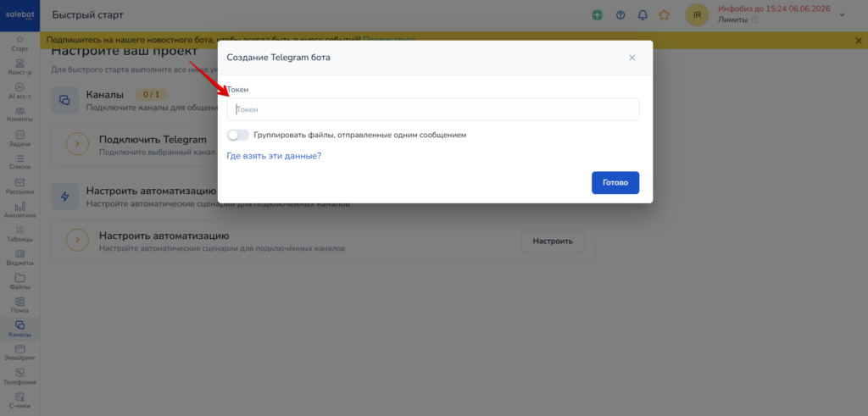868x416 pixels.
Task: Click the Готово button
Action: pyautogui.click(x=615, y=182)
